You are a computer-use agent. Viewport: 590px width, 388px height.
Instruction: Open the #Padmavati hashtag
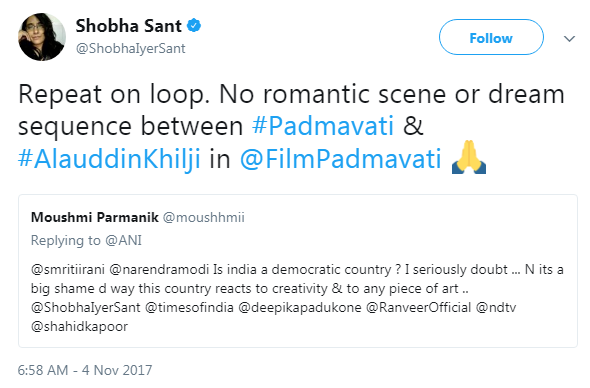point(323,126)
